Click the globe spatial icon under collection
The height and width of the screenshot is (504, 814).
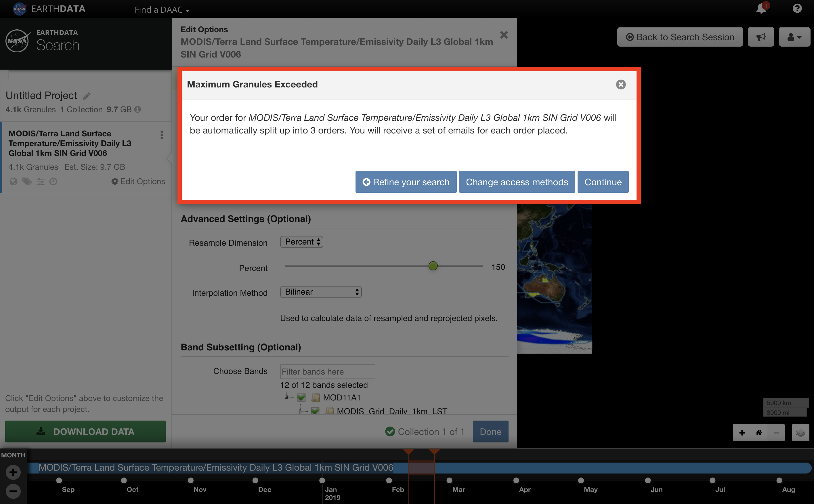tap(13, 181)
